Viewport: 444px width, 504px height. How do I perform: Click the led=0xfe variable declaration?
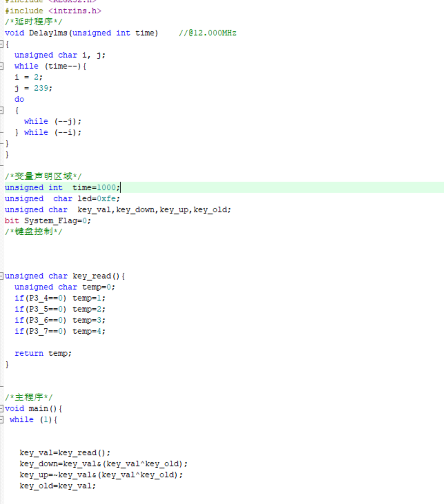pos(98,199)
